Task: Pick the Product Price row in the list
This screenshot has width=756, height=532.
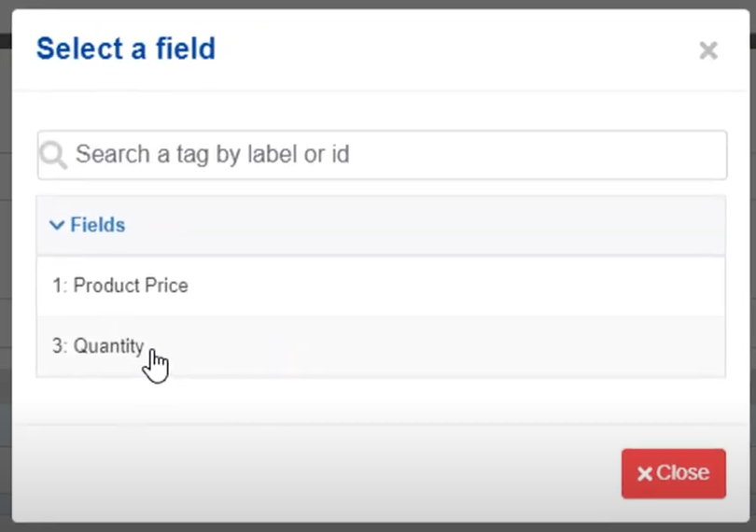Action: pyautogui.click(x=381, y=286)
